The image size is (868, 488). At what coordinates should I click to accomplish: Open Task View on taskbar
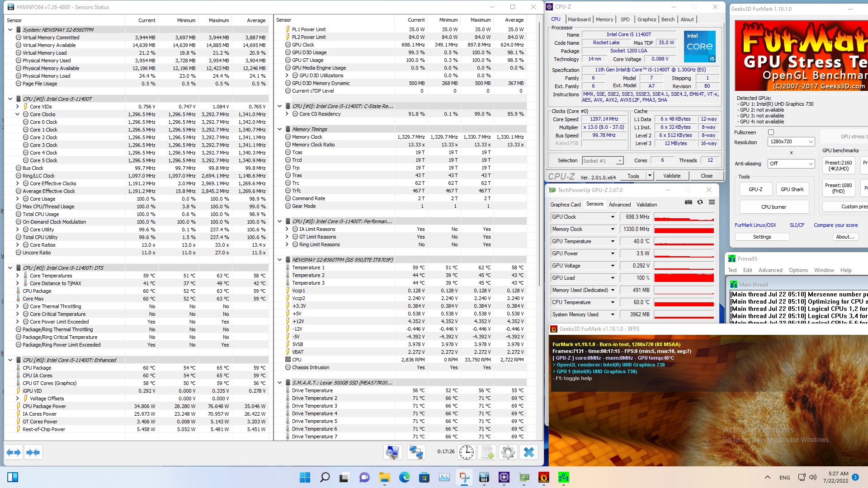pyautogui.click(x=344, y=477)
